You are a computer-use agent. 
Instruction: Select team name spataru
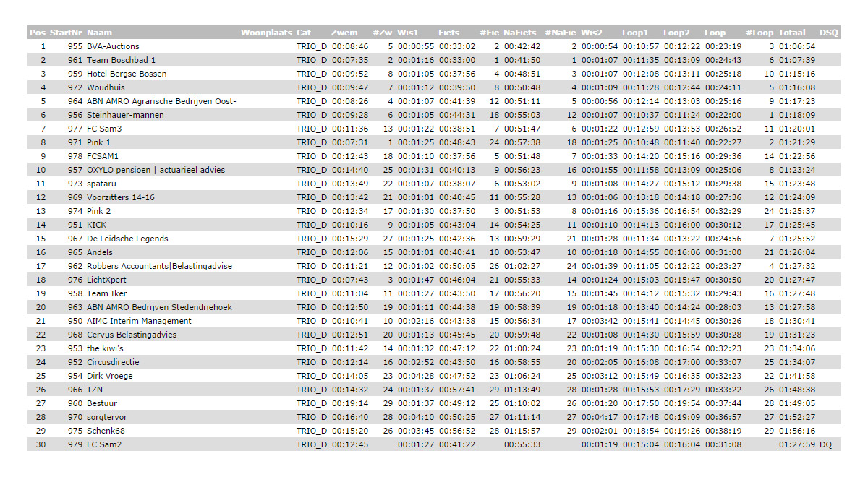102,184
